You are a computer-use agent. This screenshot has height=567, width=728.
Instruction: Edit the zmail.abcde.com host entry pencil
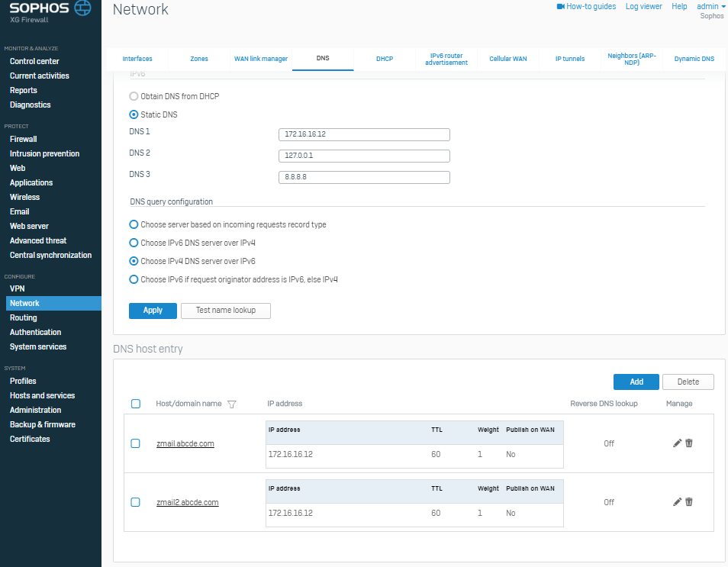(677, 443)
